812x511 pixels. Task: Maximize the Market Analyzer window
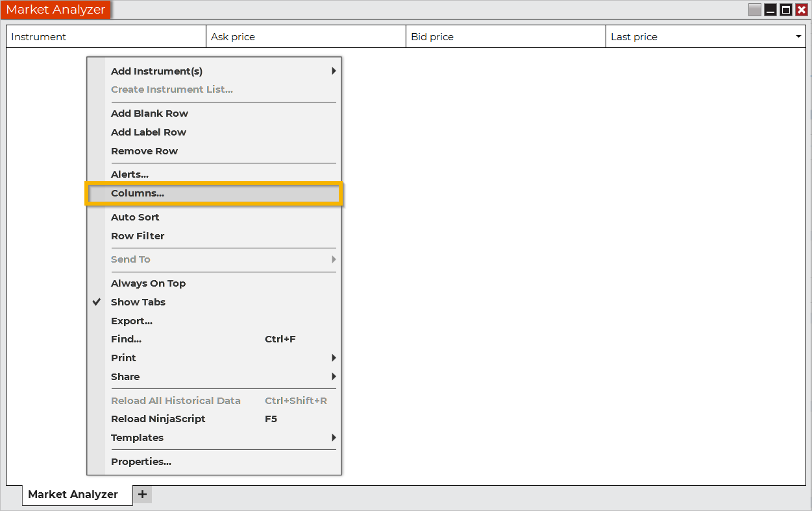pos(785,10)
